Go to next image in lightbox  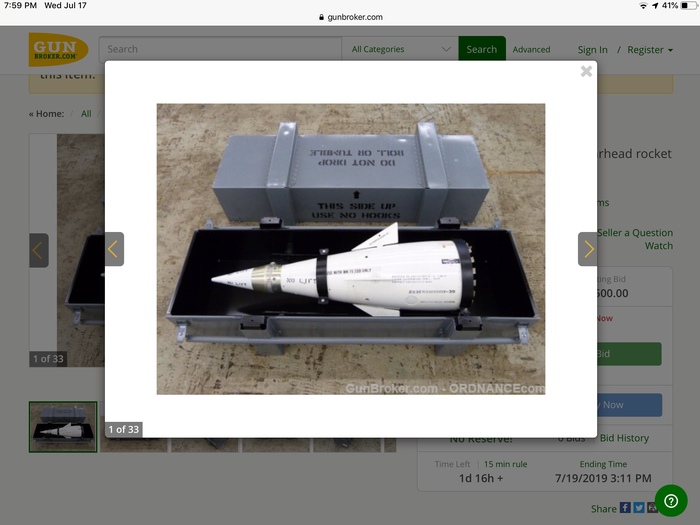point(588,249)
